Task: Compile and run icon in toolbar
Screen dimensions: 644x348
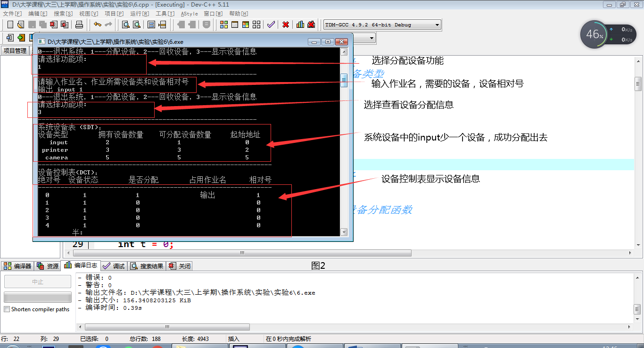Action: tap(246, 25)
